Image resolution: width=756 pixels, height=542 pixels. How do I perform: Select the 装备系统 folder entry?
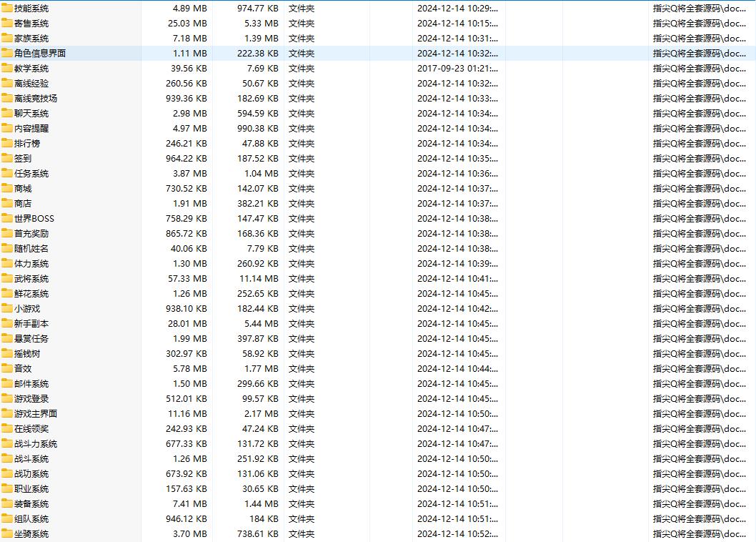[x=31, y=504]
